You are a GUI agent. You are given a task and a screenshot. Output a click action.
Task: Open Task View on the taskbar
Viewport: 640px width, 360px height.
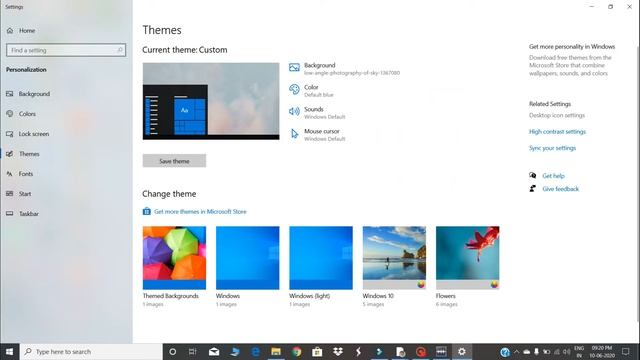pyautogui.click(x=193, y=351)
